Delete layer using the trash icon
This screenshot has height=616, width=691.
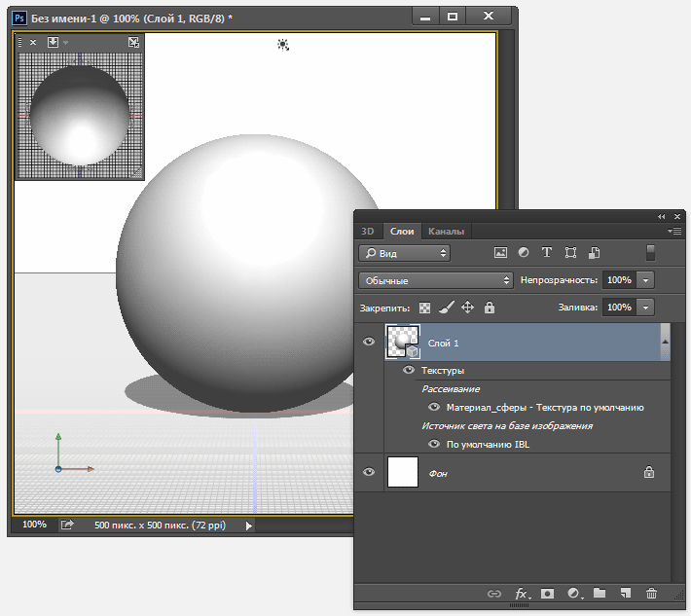[x=652, y=593]
